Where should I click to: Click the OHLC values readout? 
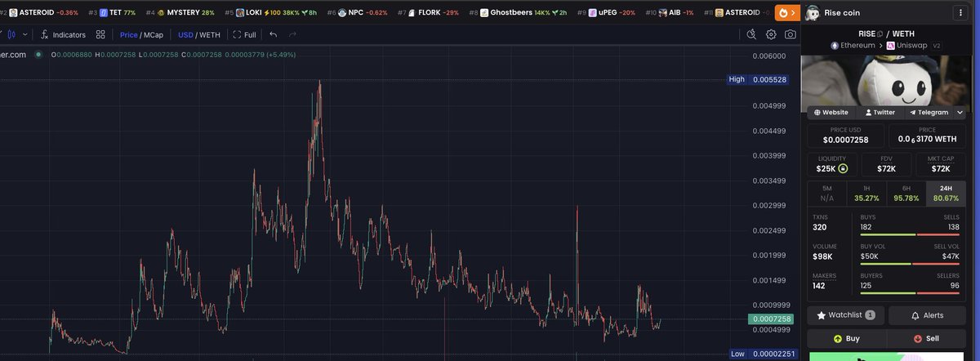point(173,55)
